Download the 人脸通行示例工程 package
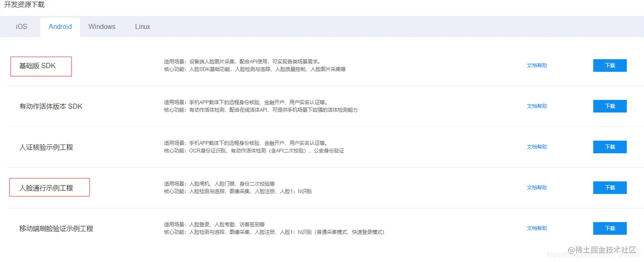The image size is (644, 262). (x=609, y=187)
